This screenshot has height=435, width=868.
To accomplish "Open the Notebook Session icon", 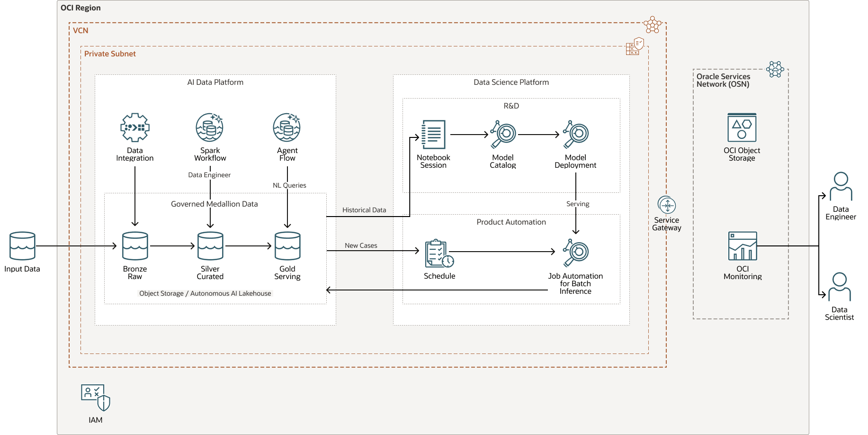I will click(433, 135).
